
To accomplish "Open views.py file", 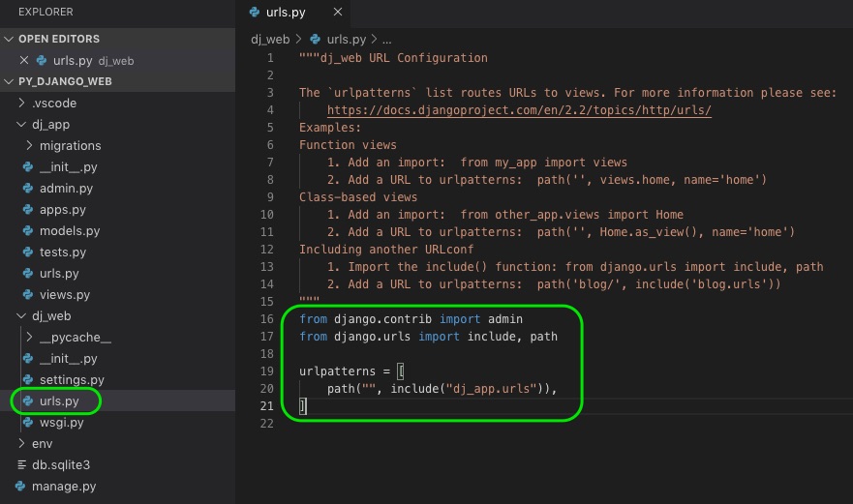I will click(x=65, y=294).
